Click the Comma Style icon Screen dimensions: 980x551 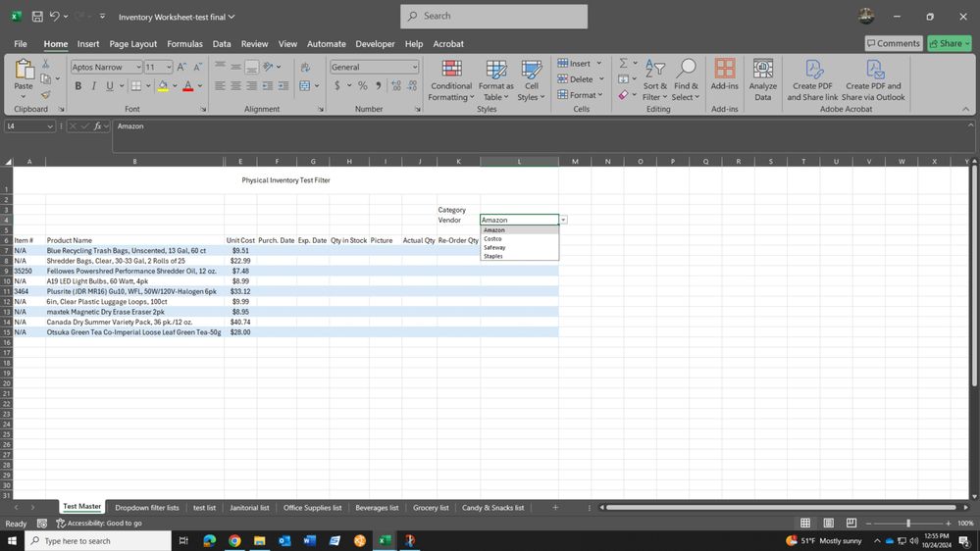378,86
